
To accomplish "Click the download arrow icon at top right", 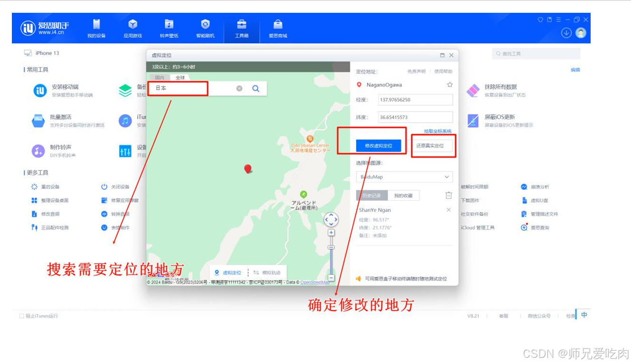I will point(566,33).
